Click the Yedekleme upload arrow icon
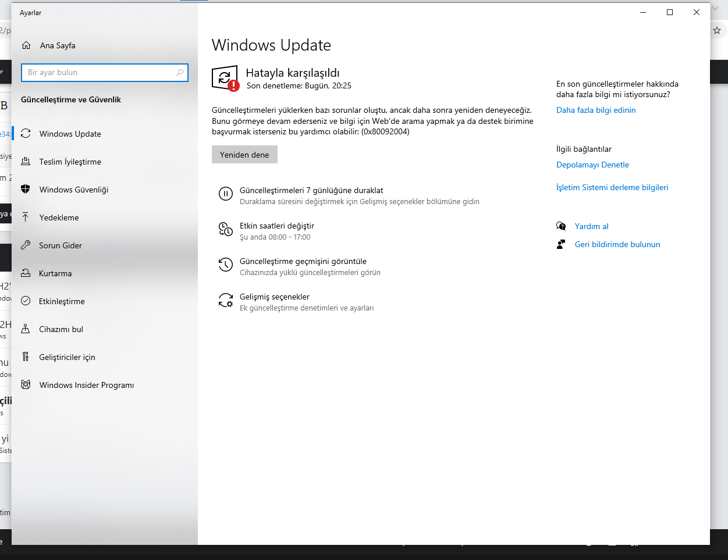This screenshot has height=560, width=728. [26, 217]
